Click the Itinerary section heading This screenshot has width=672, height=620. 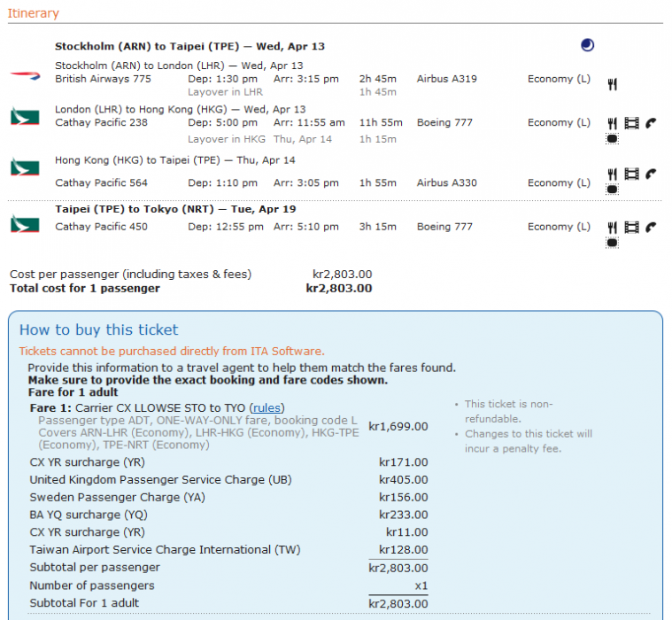34,13
